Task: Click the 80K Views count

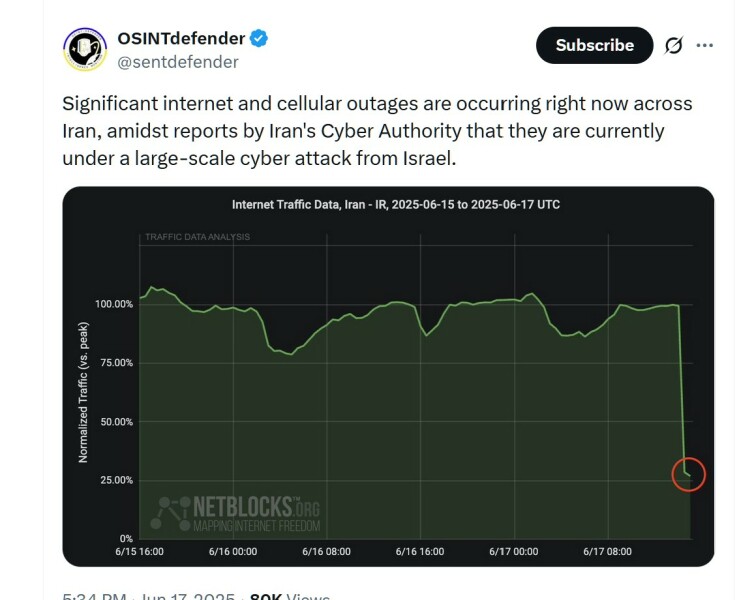Action: tap(288, 596)
